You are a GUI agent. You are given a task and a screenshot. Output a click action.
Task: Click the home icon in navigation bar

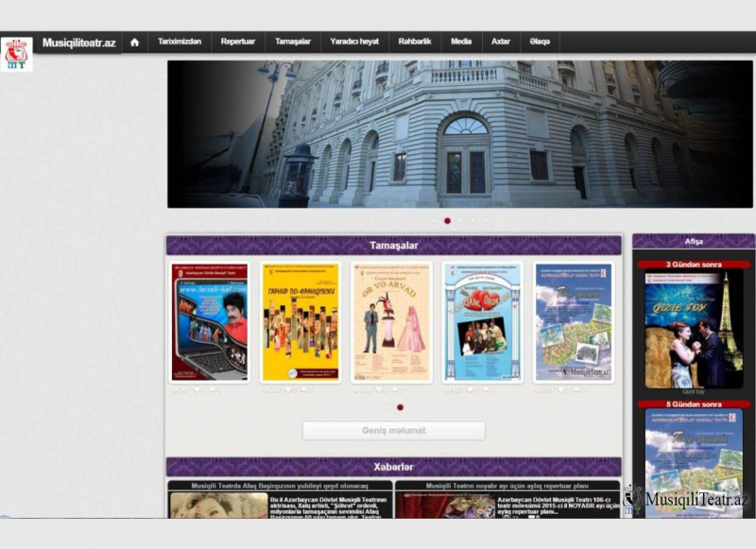point(134,43)
